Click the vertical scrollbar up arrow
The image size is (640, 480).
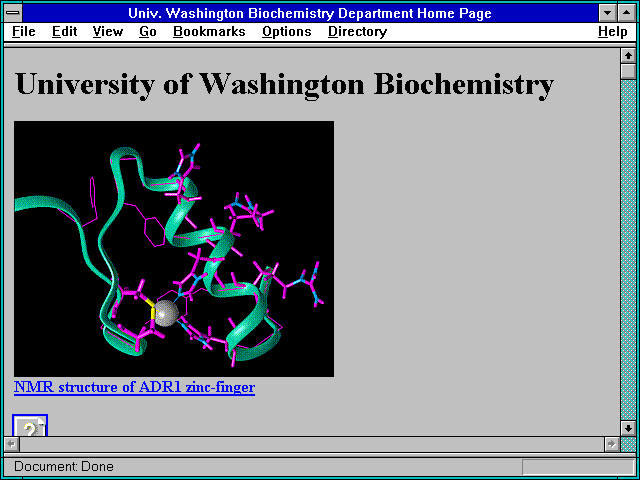coord(628,56)
